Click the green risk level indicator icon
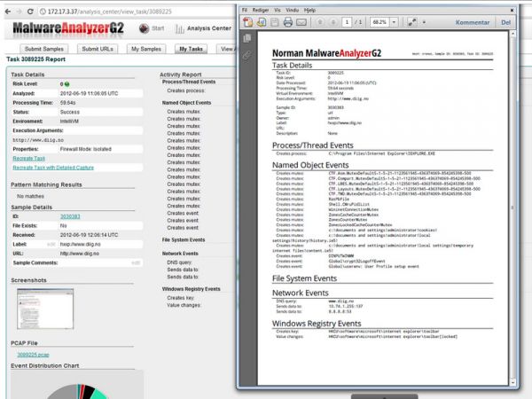The image size is (532, 399). point(66,84)
